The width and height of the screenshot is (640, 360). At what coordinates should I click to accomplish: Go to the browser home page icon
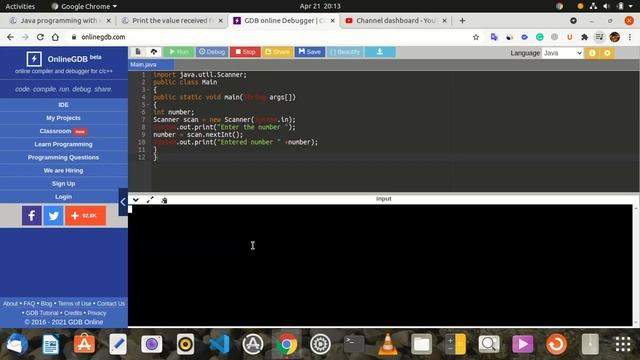tap(55, 37)
